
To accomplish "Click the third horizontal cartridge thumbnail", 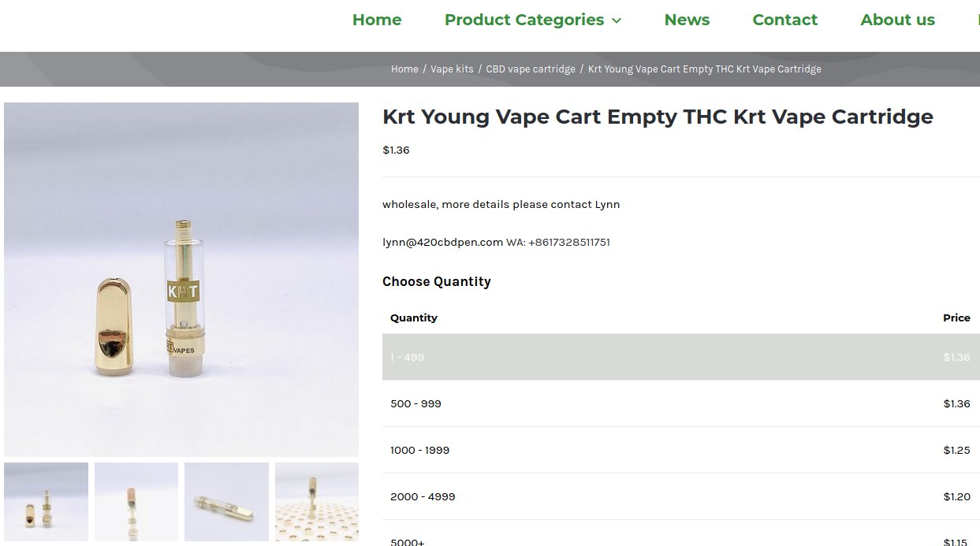I will (x=226, y=502).
